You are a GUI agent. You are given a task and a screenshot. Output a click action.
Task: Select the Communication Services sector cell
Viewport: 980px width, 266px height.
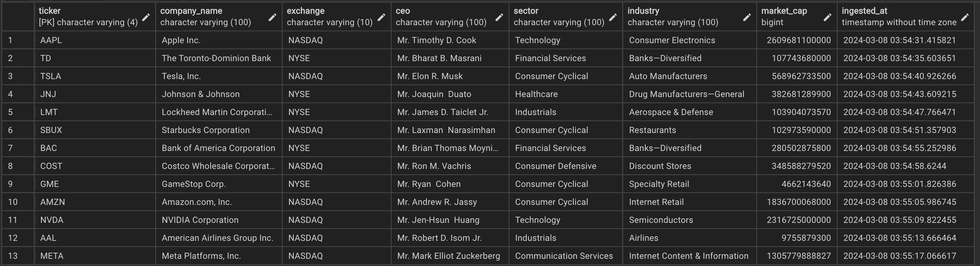[x=566, y=256]
